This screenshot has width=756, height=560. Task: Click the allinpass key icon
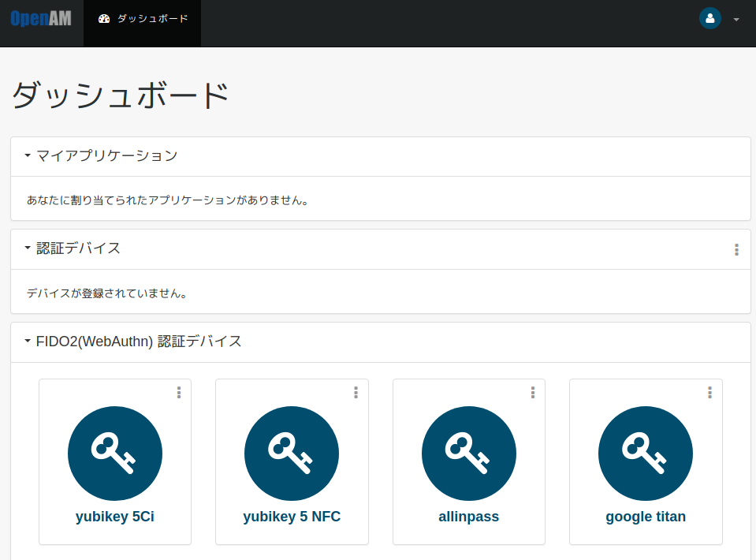tap(468, 454)
